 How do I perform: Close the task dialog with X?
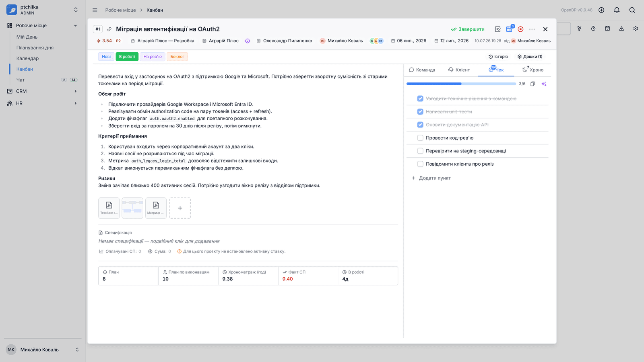click(x=545, y=29)
